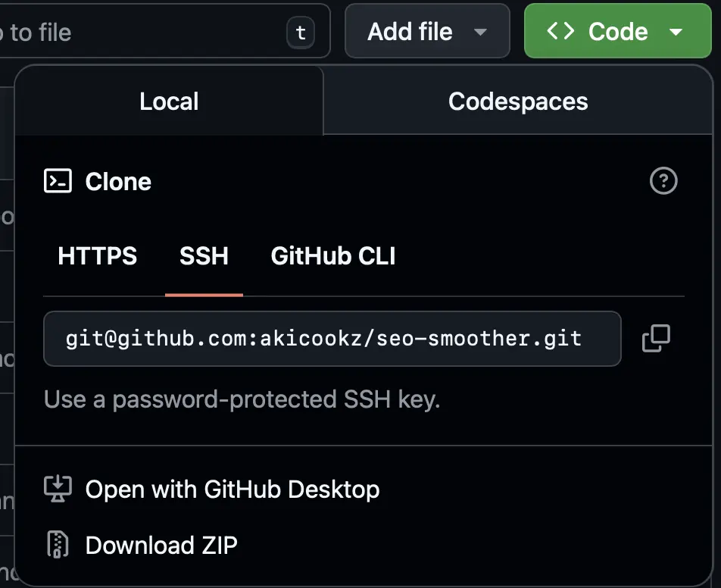The height and width of the screenshot is (588, 721).
Task: Select the GitHub CLI option
Action: (332, 256)
